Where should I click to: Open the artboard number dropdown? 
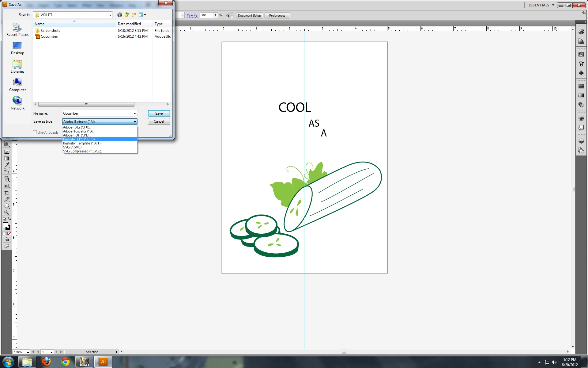tap(51, 352)
